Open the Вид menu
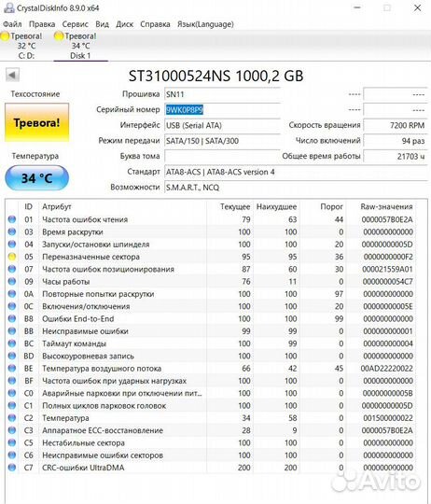The height and width of the screenshot is (504, 431). click(102, 24)
